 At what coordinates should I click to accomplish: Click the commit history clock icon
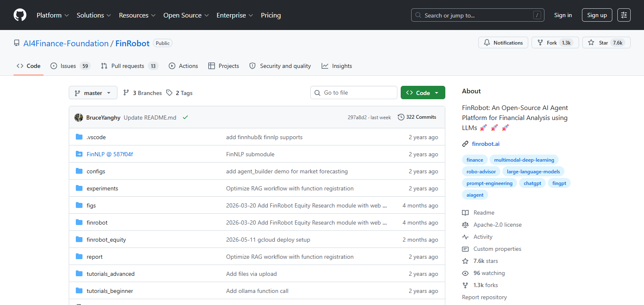[401, 117]
